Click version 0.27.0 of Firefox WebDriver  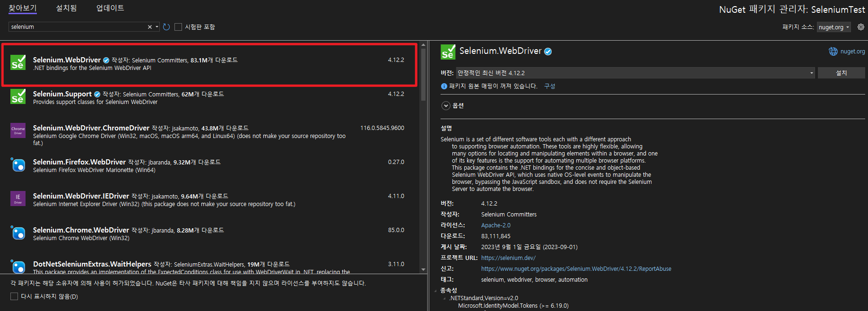coord(396,162)
